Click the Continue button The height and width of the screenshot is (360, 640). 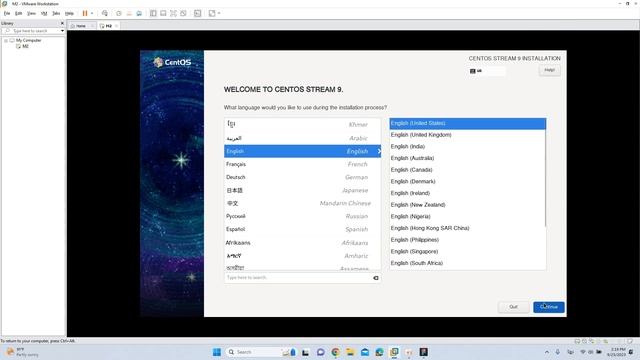click(549, 307)
